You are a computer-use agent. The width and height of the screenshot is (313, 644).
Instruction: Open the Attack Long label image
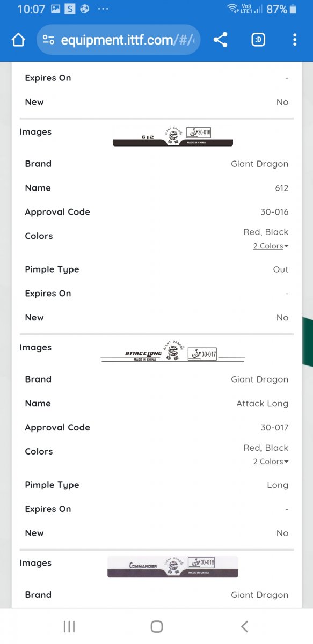172,352
